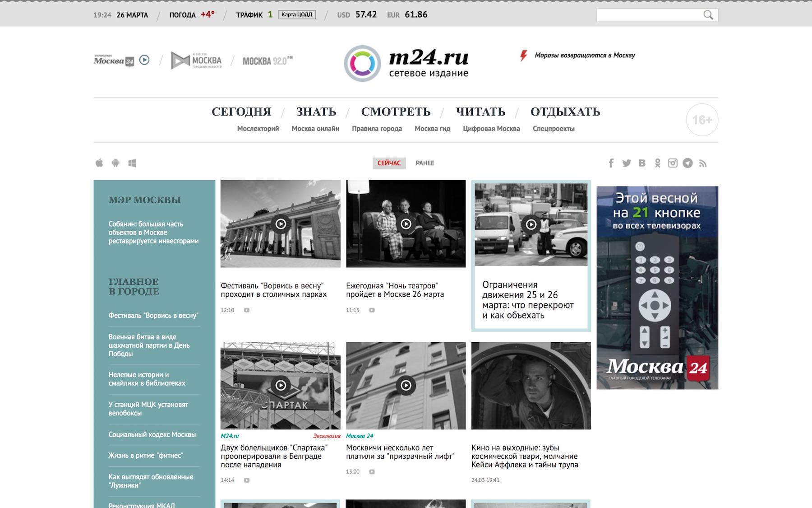Select the СЕЙЧАС tab

(389, 163)
